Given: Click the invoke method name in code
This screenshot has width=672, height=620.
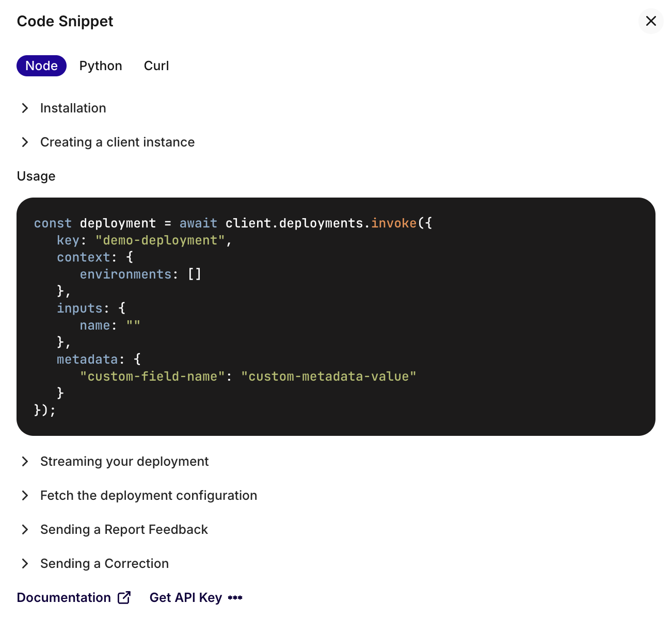Looking at the screenshot, I should [394, 223].
